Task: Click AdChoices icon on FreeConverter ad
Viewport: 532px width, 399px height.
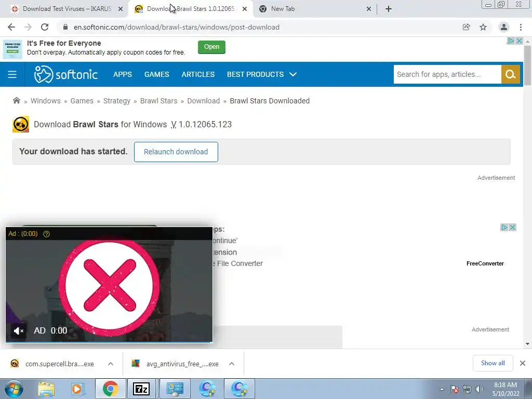Action: [504, 228]
